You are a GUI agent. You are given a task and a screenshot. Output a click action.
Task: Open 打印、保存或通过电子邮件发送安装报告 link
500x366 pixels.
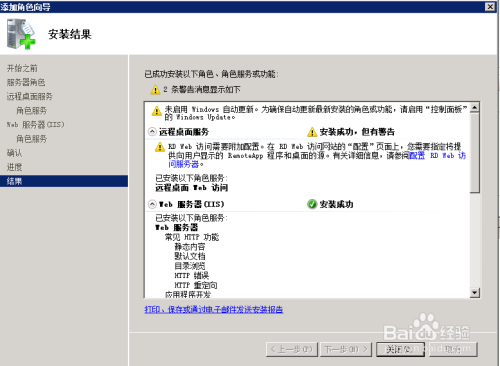(x=214, y=309)
